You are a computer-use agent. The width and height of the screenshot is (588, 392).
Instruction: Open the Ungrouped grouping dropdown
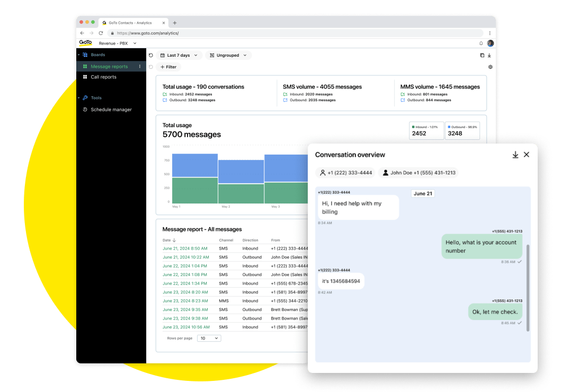(228, 55)
